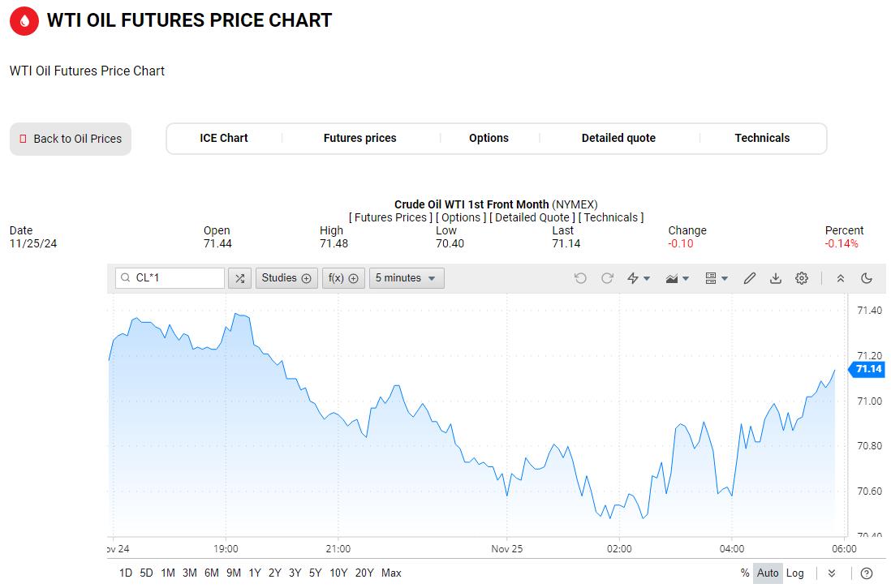Open chart settings gear

[x=802, y=278]
